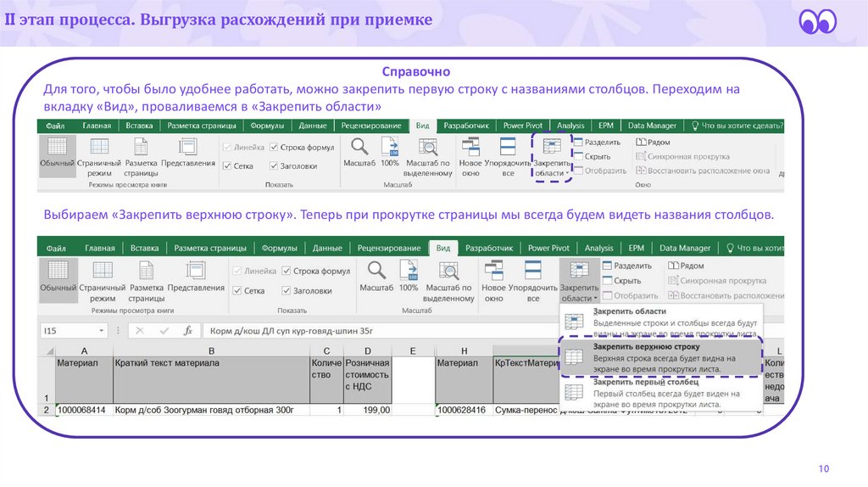Click 100% zoom icon in upper ribbon

390,147
